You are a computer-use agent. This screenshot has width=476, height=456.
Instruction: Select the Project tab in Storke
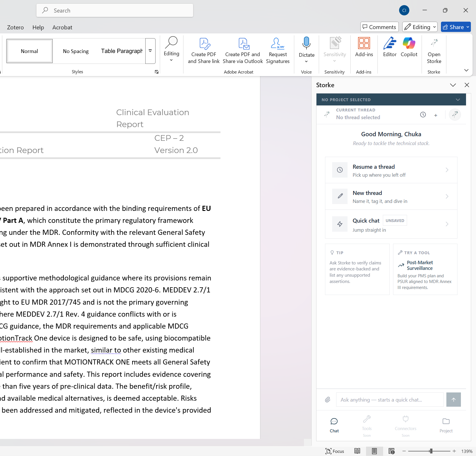446,425
